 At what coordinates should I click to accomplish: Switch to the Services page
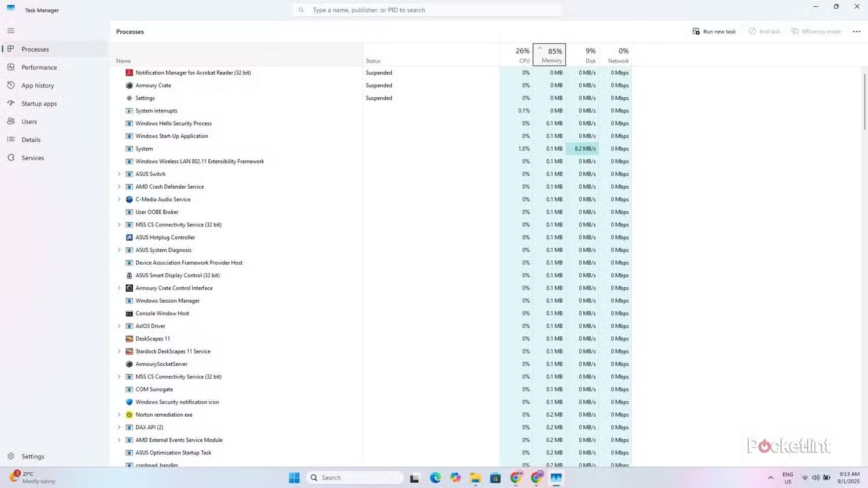[54, 157]
